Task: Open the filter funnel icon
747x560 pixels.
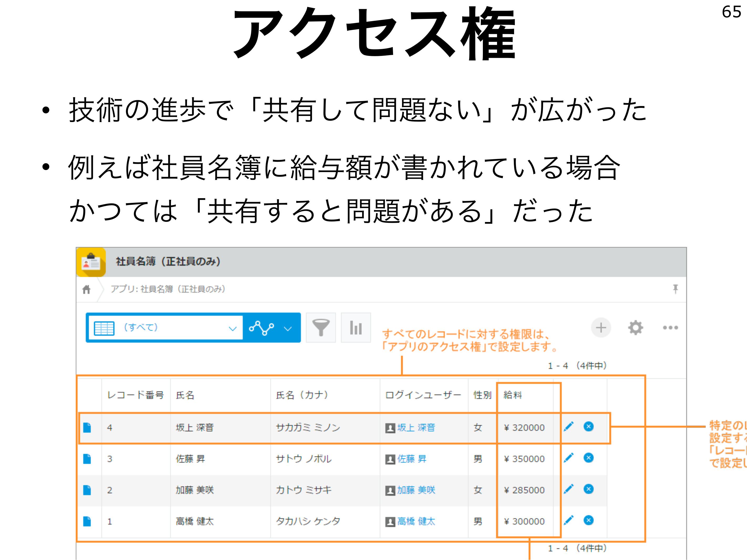Action: point(321,327)
